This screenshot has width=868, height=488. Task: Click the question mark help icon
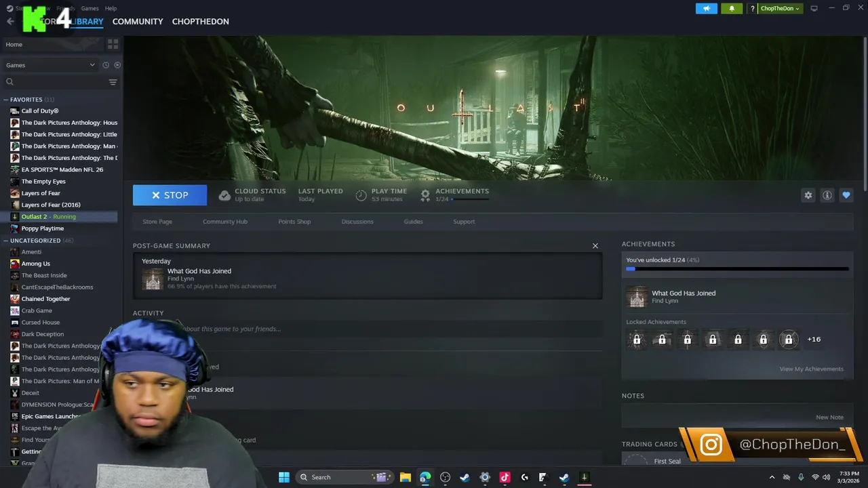click(x=752, y=8)
